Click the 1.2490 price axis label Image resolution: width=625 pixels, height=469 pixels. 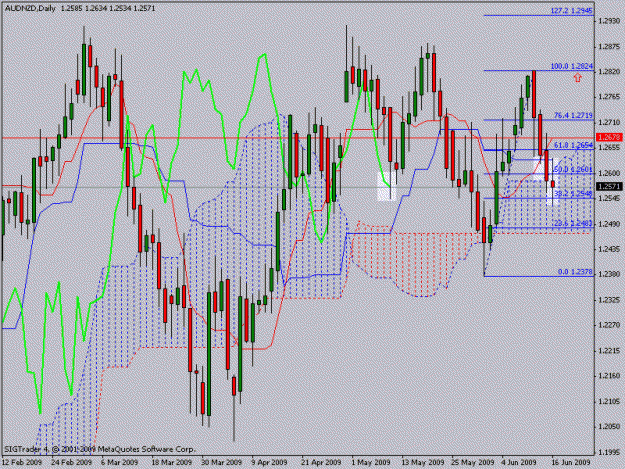click(x=609, y=224)
